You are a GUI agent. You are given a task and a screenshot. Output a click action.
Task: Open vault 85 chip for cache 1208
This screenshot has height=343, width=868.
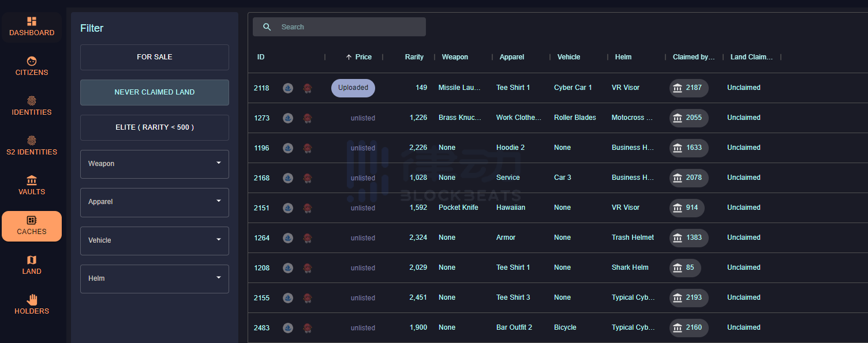(685, 267)
